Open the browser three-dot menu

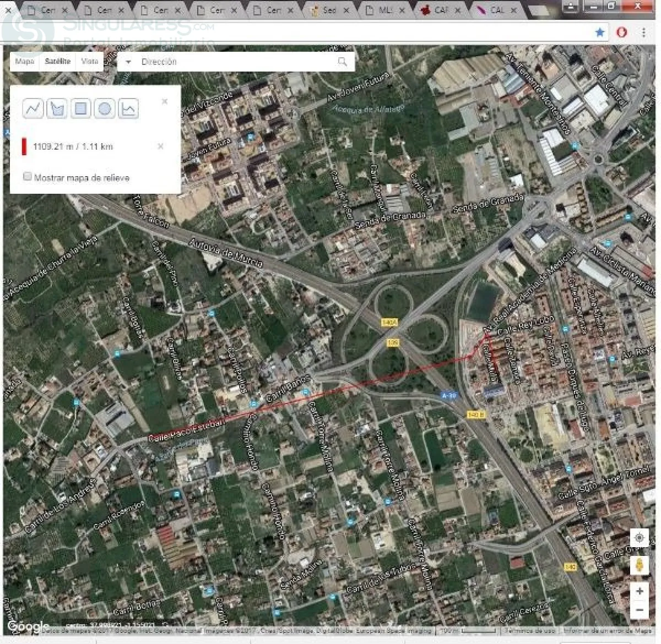tap(643, 32)
